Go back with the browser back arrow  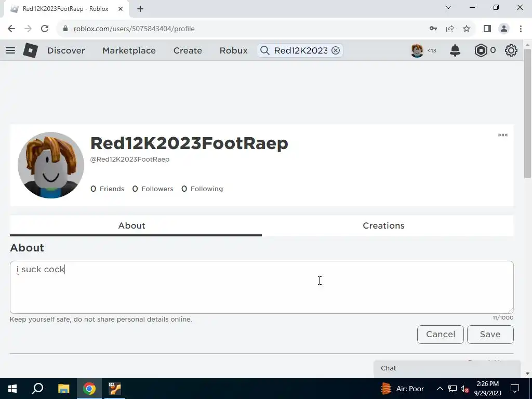[11, 29]
